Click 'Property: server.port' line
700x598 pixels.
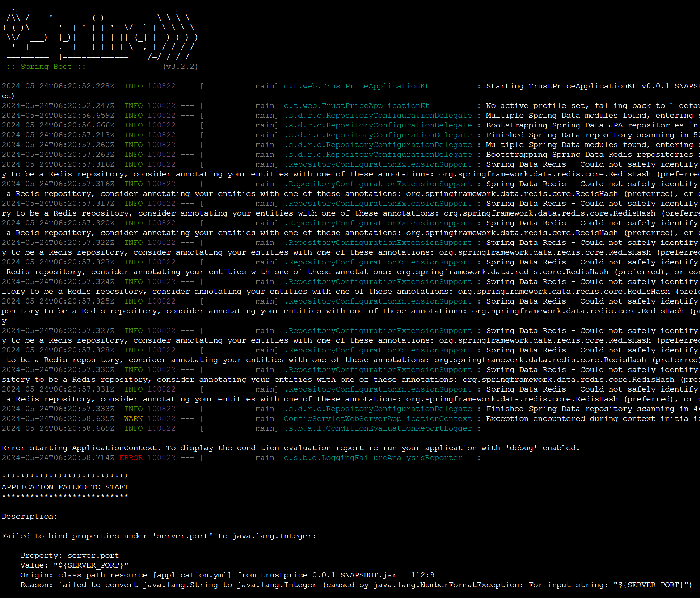tap(69, 556)
